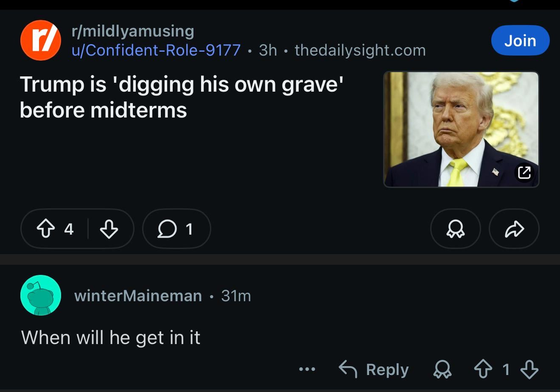Image resolution: width=560 pixels, height=392 pixels.
Task: Open winterMaineman's profile avatar
Action: pyautogui.click(x=41, y=295)
